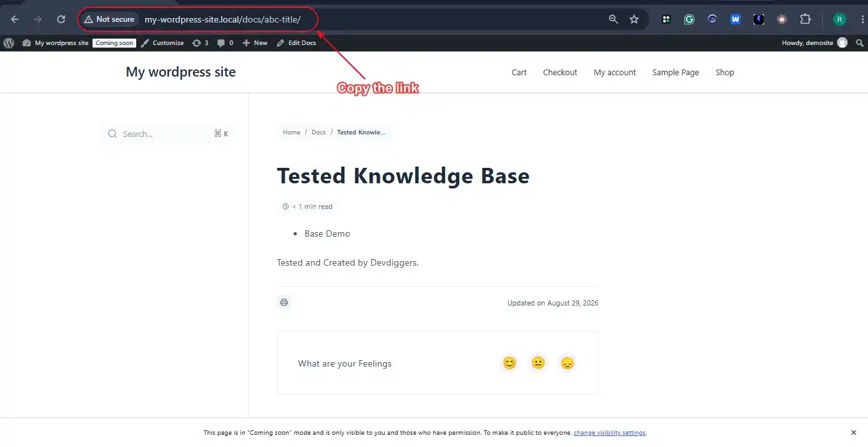The width and height of the screenshot is (868, 447).
Task: Open the My account nav link
Action: pyautogui.click(x=615, y=73)
